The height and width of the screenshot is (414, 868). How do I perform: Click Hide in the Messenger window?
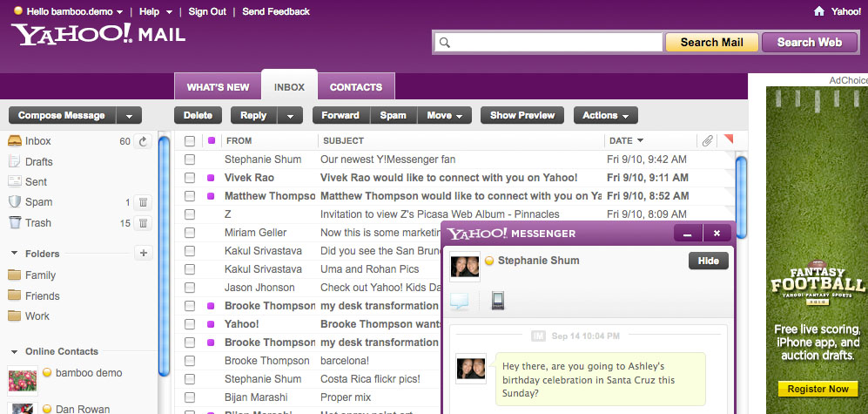pyautogui.click(x=708, y=261)
